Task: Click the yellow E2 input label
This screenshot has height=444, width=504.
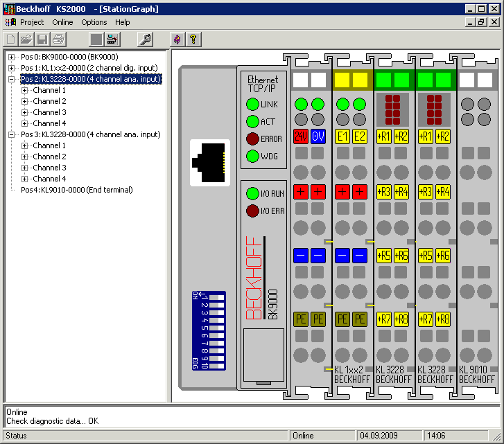Action: pos(360,136)
